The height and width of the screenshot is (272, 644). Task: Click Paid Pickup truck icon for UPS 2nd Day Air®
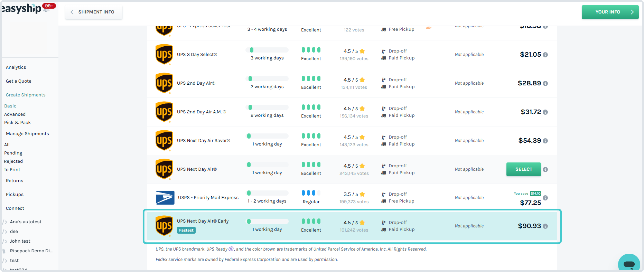[x=383, y=87]
